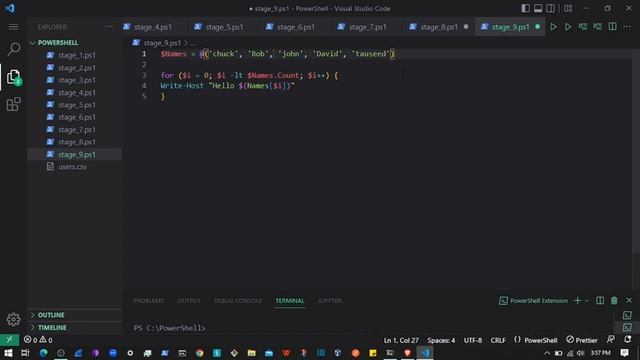
Task: Add a new terminal with plus icon
Action: tap(577, 301)
